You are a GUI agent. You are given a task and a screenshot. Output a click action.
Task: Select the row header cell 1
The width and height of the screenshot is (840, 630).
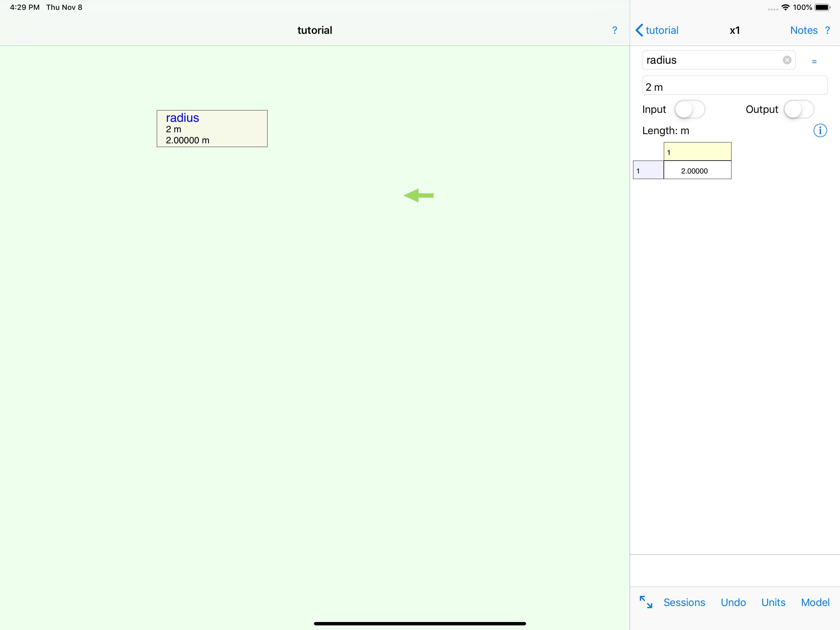tap(648, 170)
